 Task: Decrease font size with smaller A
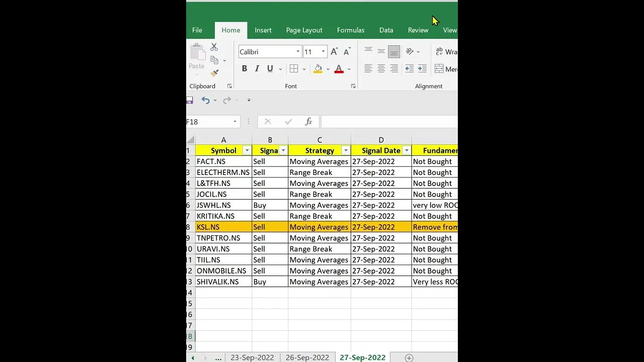pyautogui.click(x=347, y=52)
